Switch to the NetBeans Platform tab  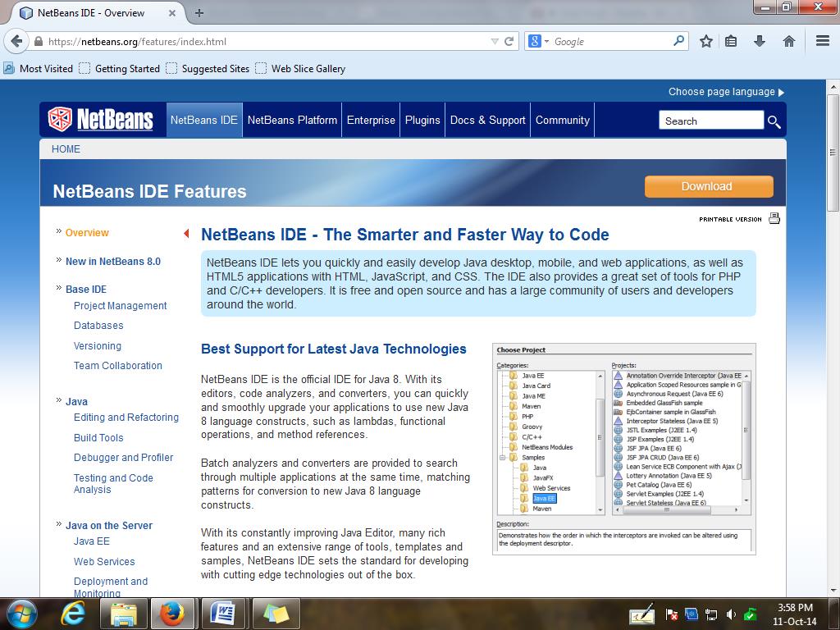(292, 120)
